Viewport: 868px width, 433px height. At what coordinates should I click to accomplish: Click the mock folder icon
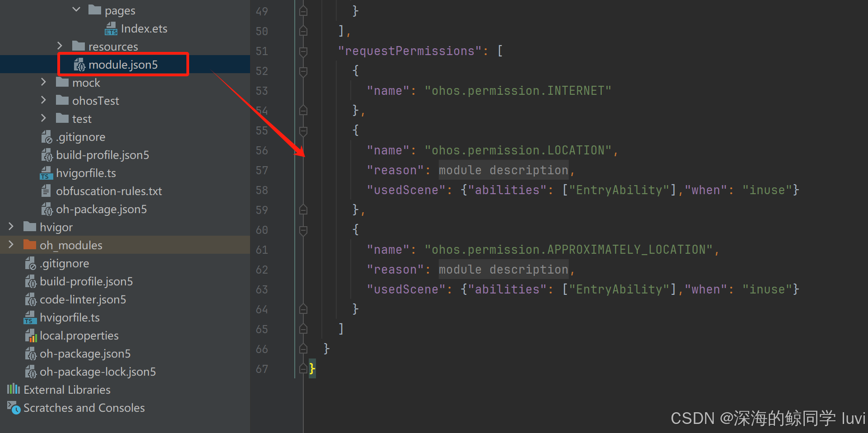(x=62, y=82)
